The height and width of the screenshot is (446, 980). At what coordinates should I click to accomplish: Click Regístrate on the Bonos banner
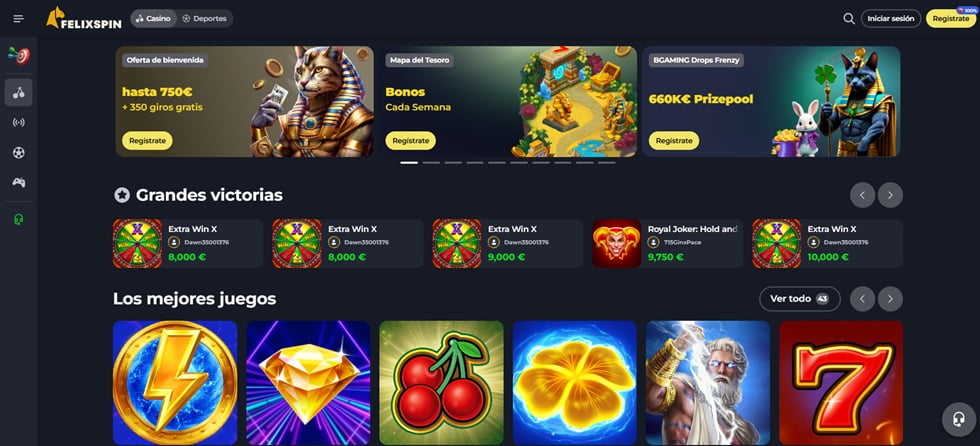tap(411, 141)
